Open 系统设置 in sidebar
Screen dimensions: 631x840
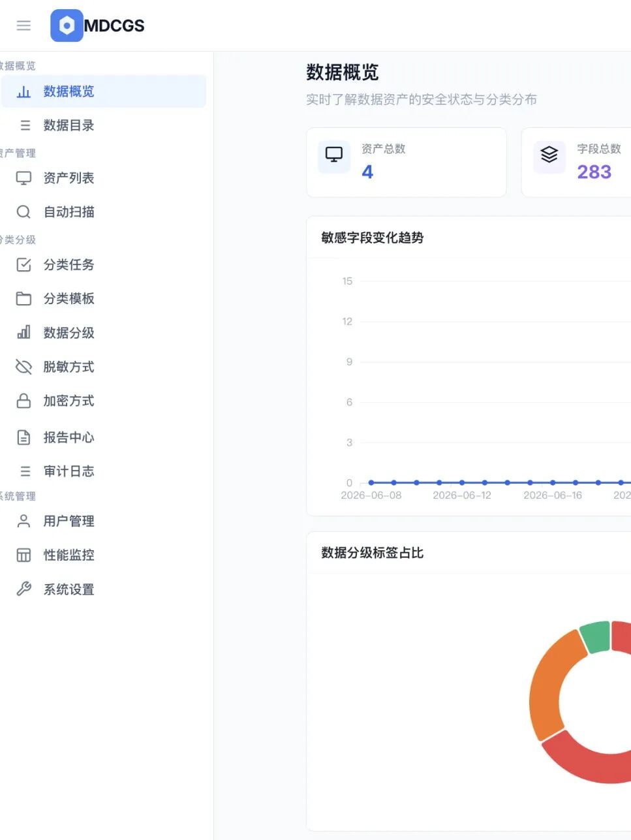[103, 589]
